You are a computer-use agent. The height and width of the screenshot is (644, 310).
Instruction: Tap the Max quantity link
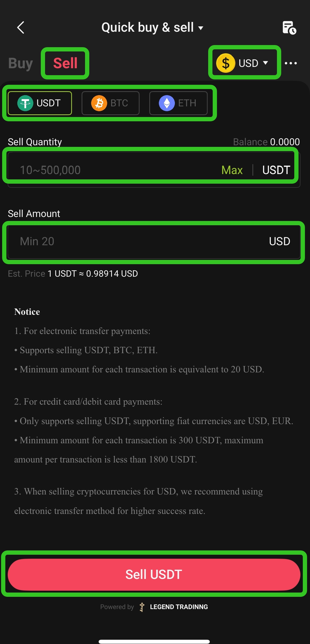(232, 170)
